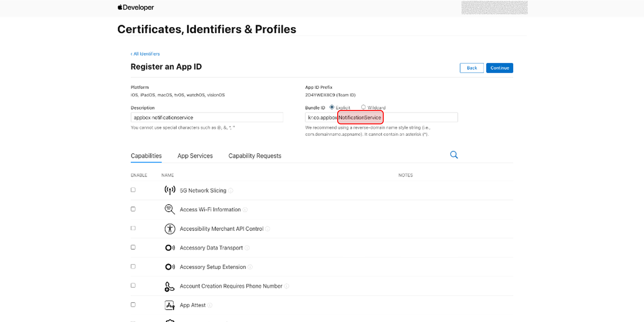Show info for Accessory Data Transport

(247, 248)
